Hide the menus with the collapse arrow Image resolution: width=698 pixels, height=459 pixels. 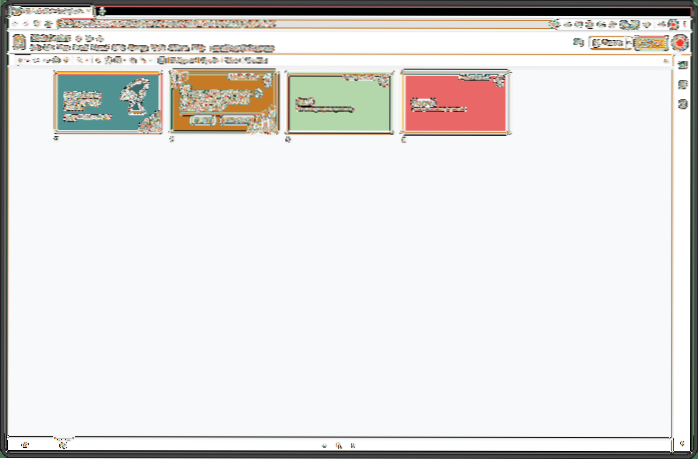(x=666, y=61)
